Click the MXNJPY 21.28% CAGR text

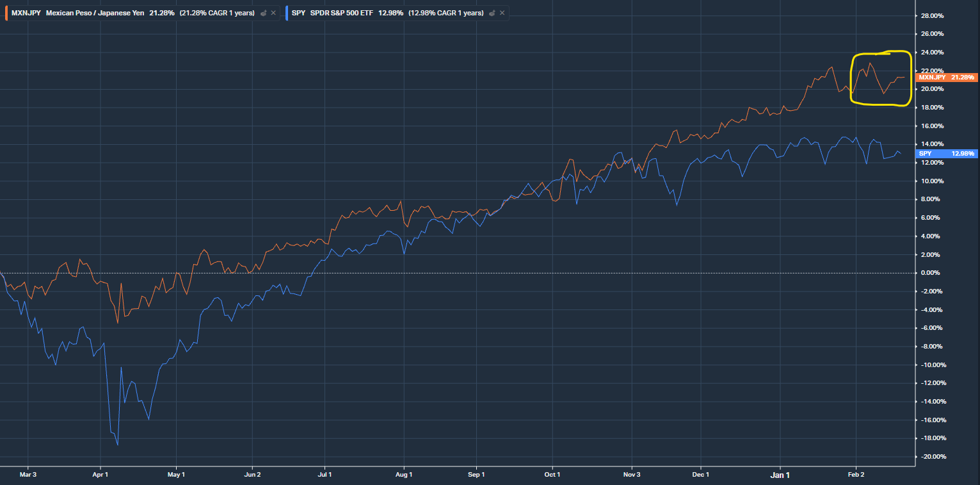coord(217,13)
